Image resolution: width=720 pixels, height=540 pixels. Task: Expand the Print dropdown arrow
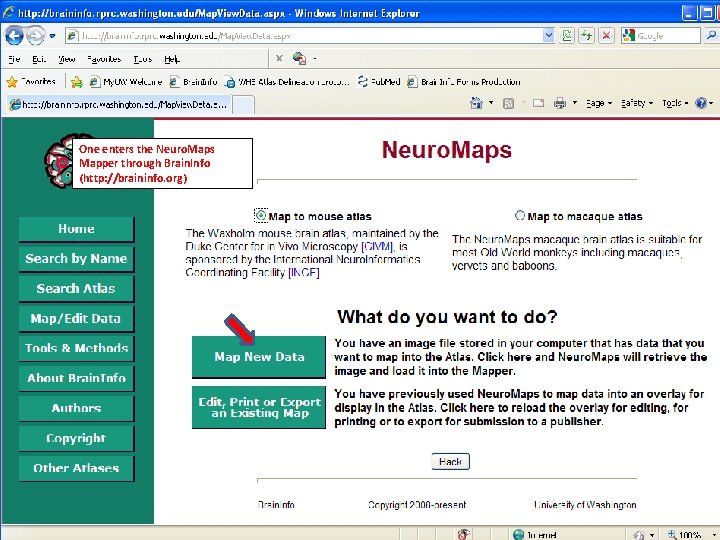pos(574,103)
